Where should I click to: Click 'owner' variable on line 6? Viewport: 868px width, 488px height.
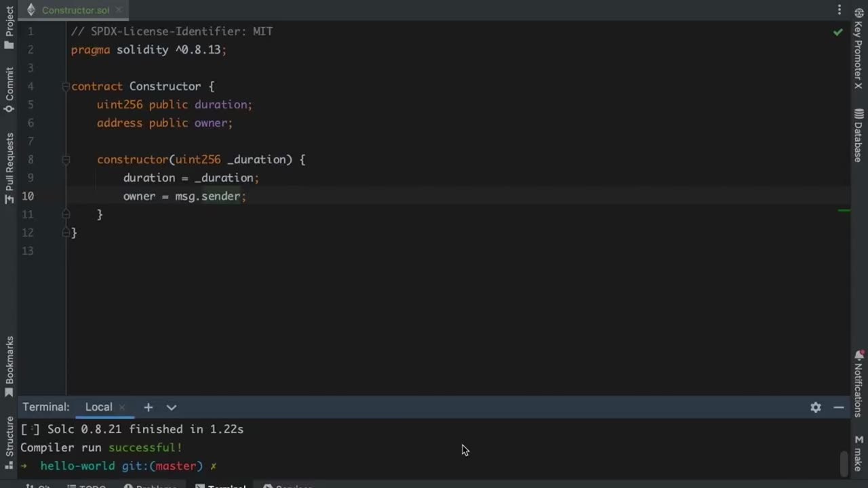coord(211,123)
